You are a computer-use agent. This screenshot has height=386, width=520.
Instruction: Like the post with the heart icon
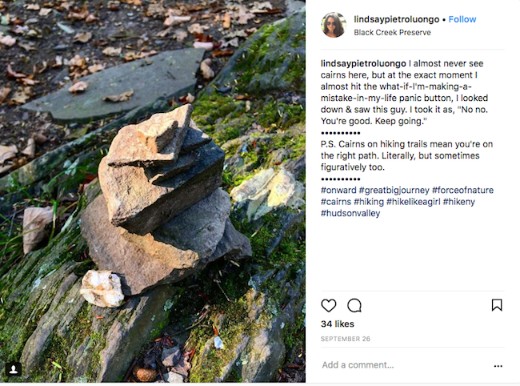pyautogui.click(x=328, y=305)
